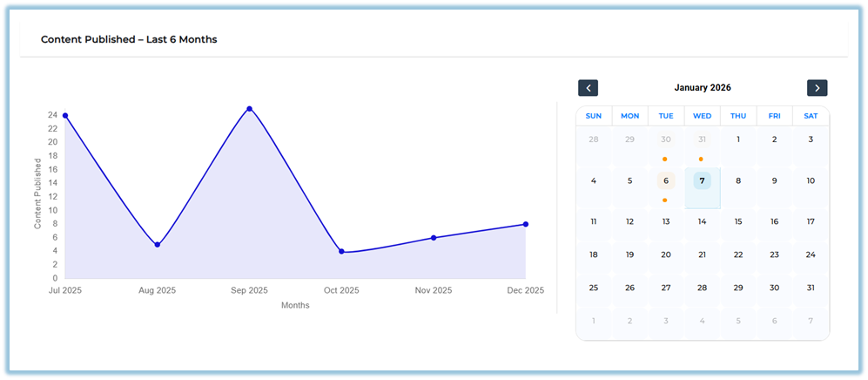868x380 pixels.
Task: Click the Sep 2025 peak data point
Action: coord(249,109)
